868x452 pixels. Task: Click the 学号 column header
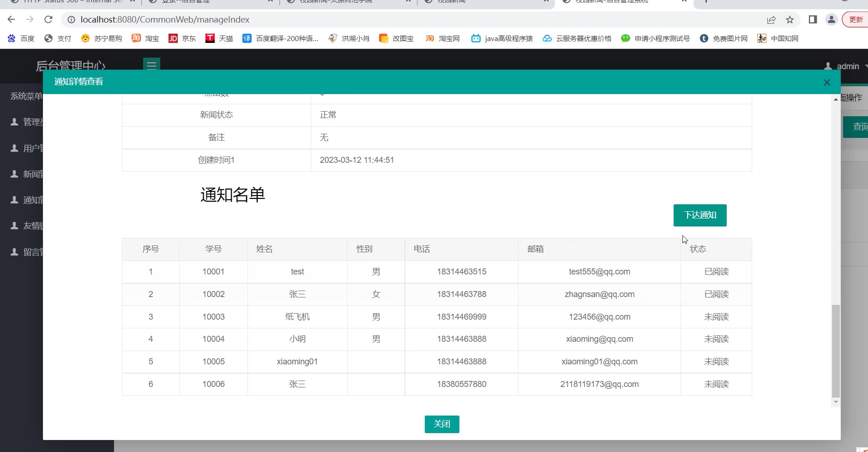[213, 249]
